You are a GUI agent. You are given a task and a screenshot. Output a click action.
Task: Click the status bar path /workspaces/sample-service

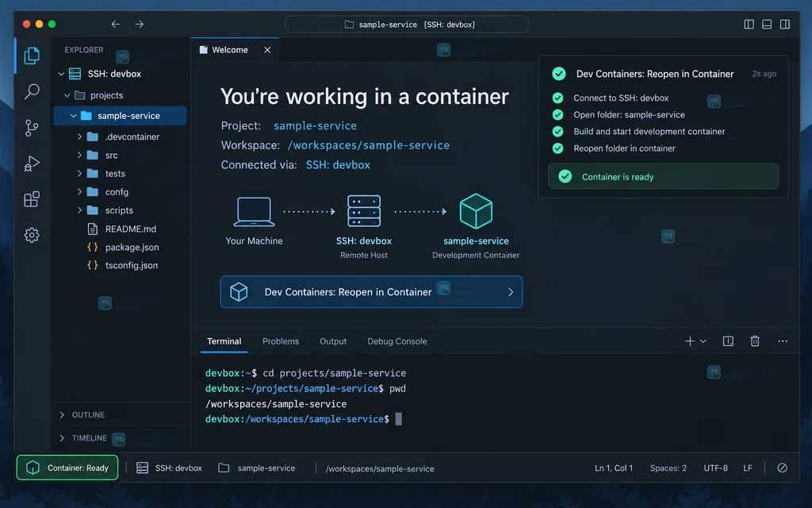point(380,468)
